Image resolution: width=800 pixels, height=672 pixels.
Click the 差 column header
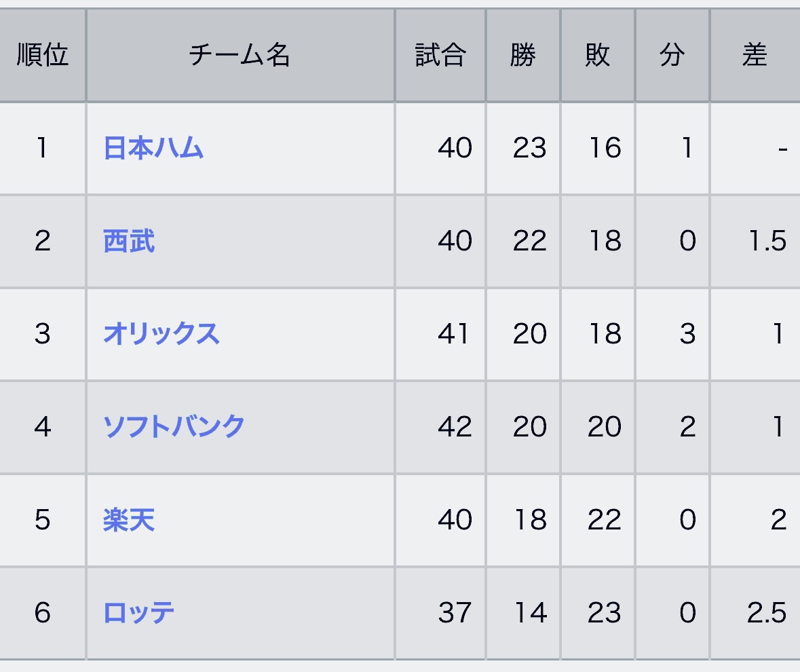(x=755, y=55)
